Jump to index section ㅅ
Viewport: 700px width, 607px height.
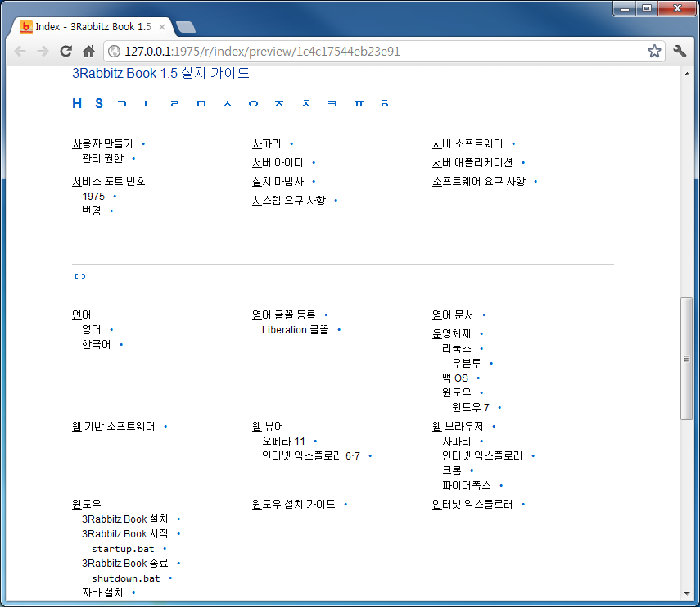point(228,103)
